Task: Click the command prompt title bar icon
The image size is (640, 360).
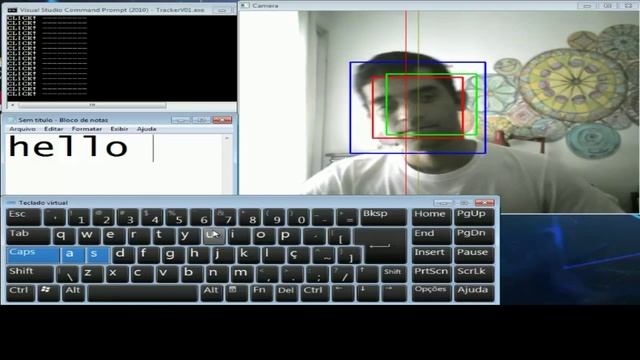Action: click(x=12, y=10)
